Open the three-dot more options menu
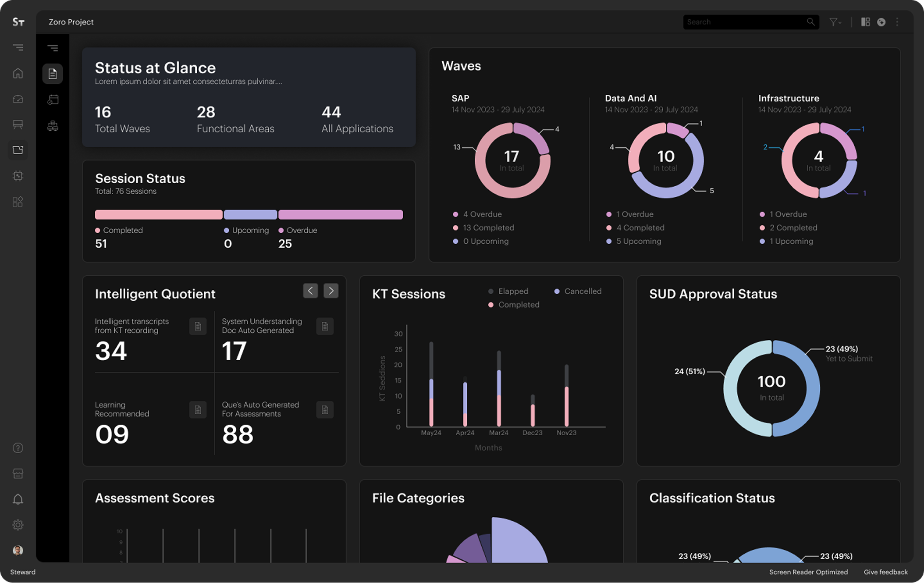This screenshot has width=924, height=583. pos(897,22)
